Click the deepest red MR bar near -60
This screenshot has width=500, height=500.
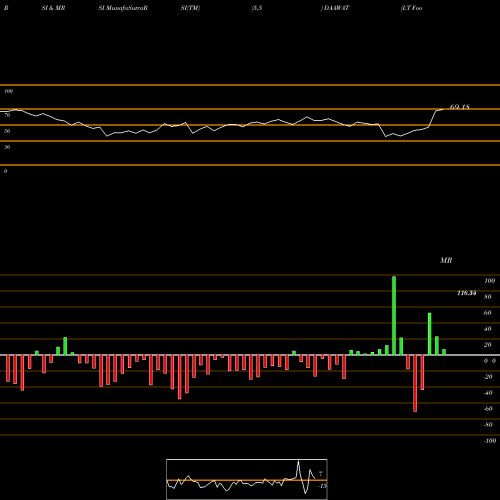click(415, 383)
